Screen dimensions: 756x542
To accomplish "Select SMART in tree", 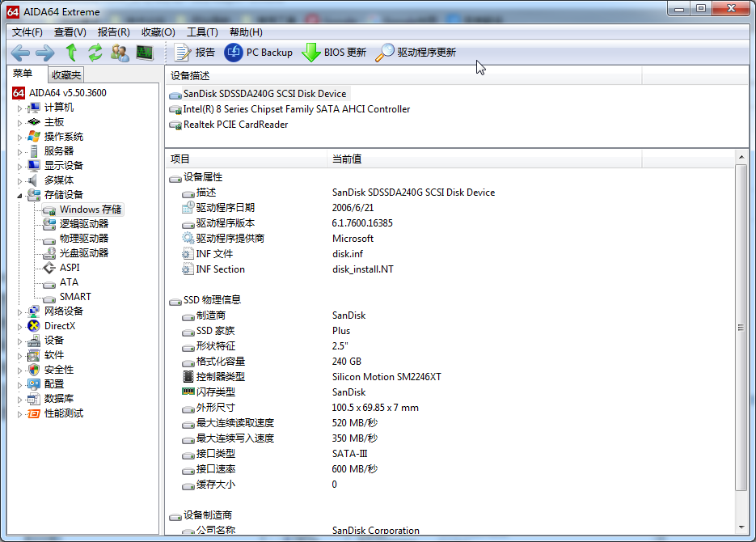I will [75, 297].
